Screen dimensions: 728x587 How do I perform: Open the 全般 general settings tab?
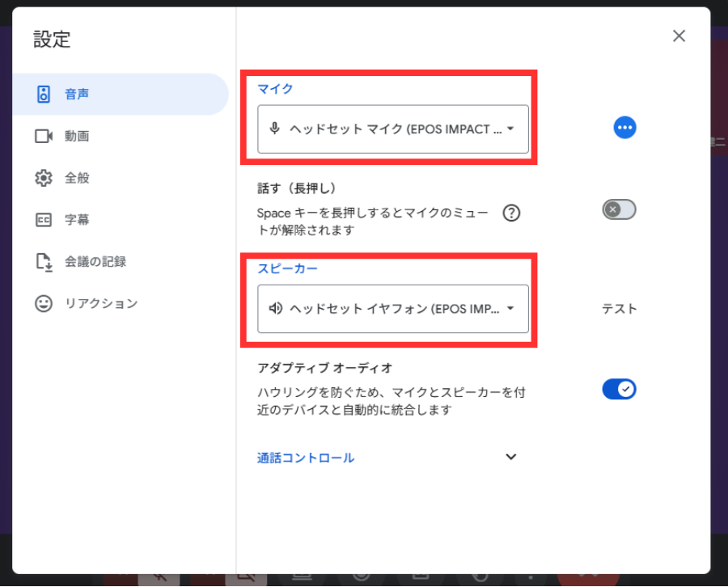pyautogui.click(x=120, y=178)
